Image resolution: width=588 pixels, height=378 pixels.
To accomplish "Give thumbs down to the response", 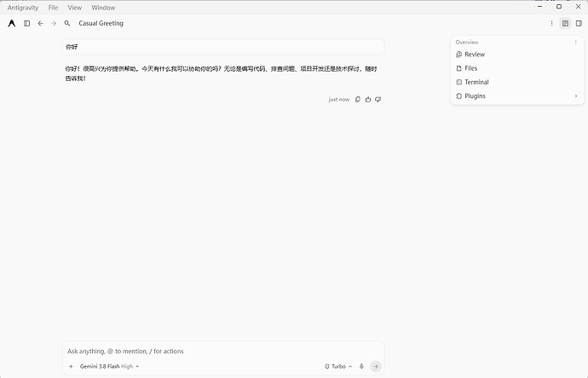I will pyautogui.click(x=378, y=100).
